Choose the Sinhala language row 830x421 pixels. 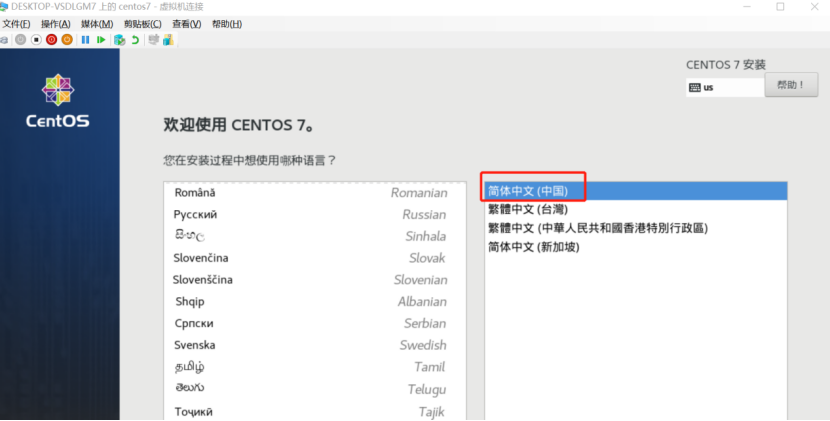click(x=315, y=236)
